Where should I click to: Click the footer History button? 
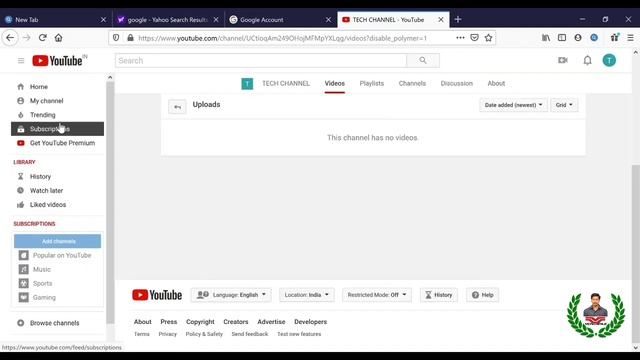click(x=439, y=295)
